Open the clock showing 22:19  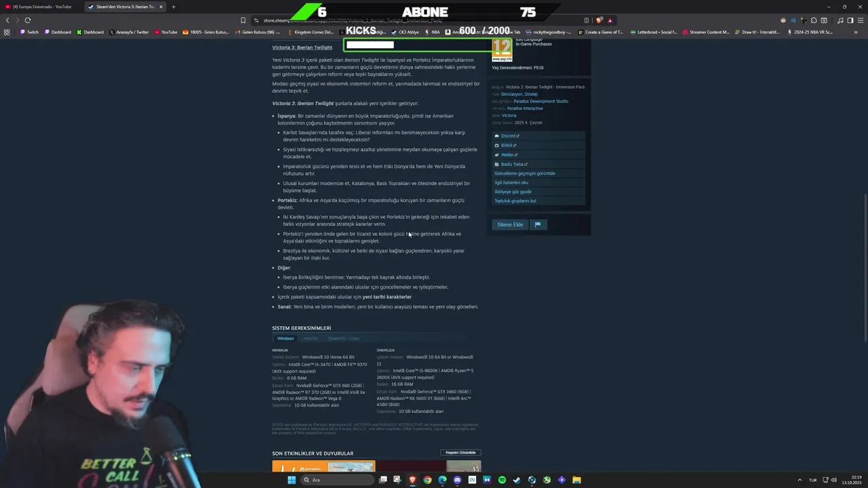coord(851,480)
